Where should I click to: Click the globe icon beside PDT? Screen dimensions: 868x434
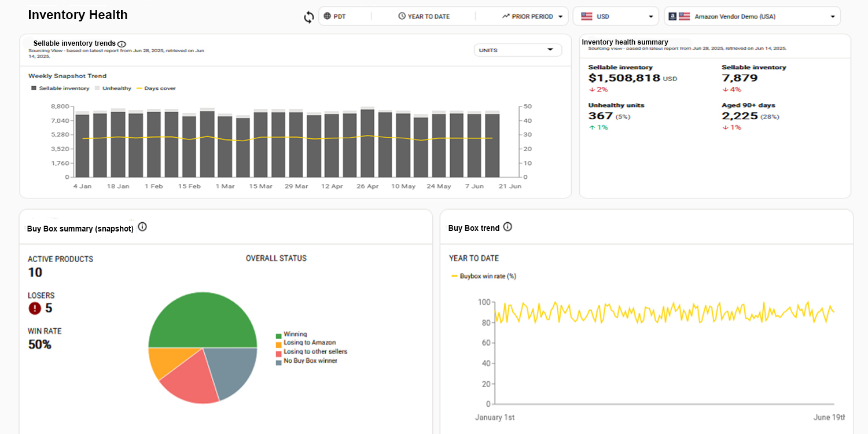point(328,16)
